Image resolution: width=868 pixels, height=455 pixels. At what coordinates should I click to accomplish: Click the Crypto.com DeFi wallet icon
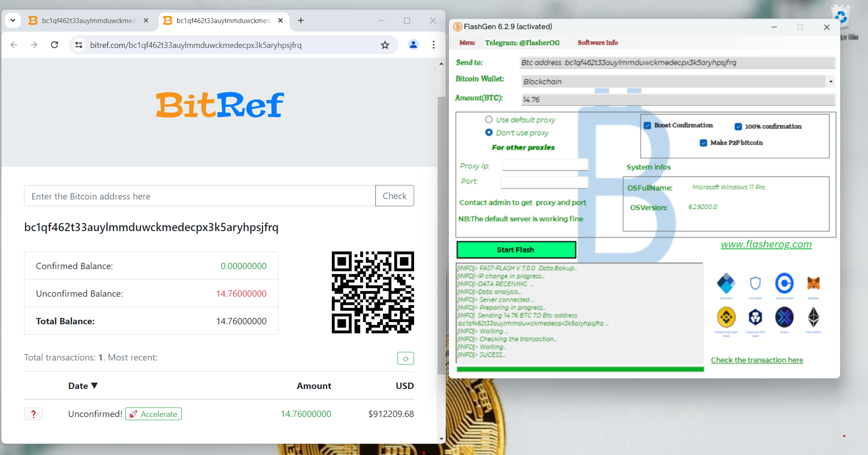755,317
